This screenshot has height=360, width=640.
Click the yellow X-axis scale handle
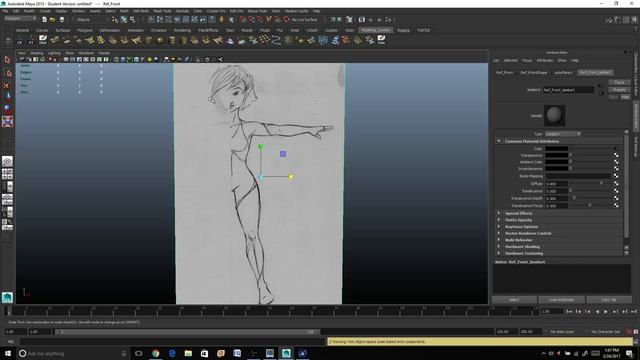(x=291, y=177)
